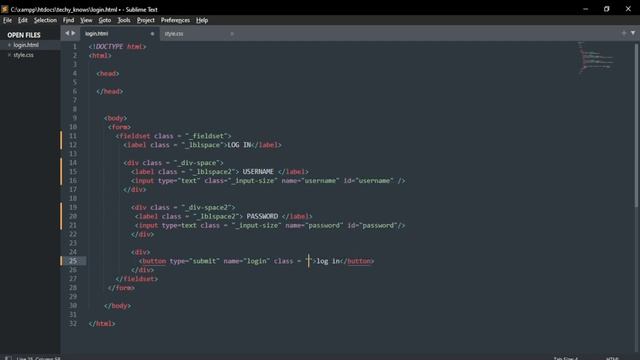Click the "log in" button text on line 25
This screenshot has height=360, width=640.
[328, 261]
